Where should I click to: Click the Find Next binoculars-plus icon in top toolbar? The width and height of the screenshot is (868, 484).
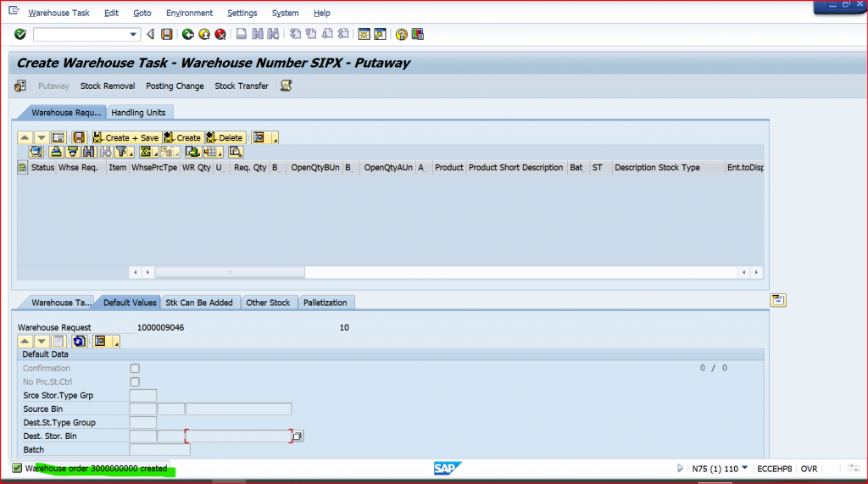[273, 35]
